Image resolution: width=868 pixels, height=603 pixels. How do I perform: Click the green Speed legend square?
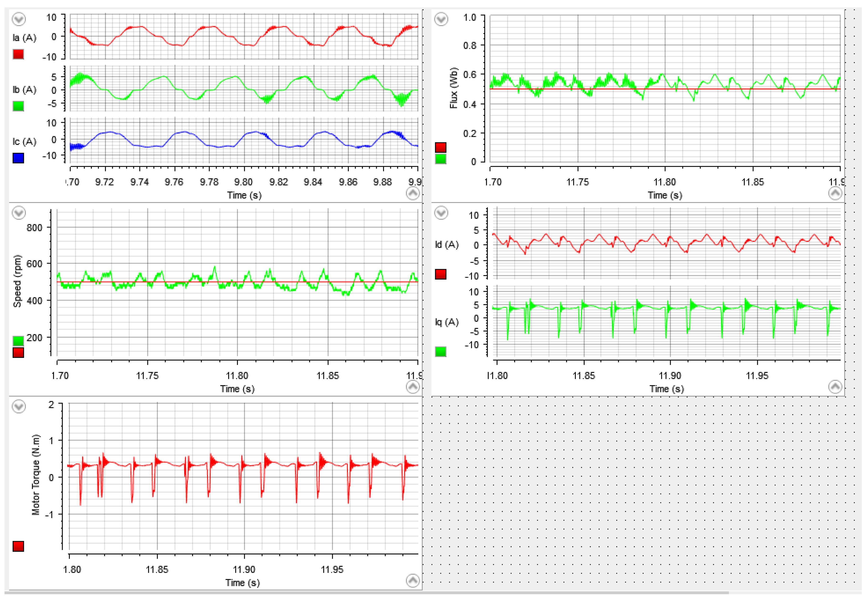point(18,341)
